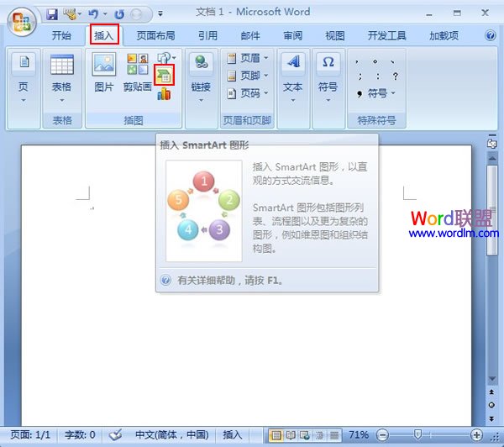504x447 pixels.
Task: Open clip art via 剪贴画 icon
Action: pyautogui.click(x=137, y=73)
